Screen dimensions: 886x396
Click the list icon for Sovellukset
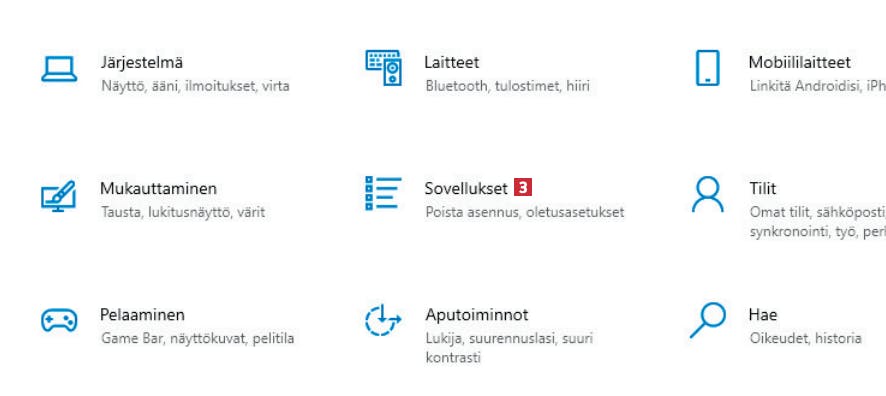coord(384,193)
